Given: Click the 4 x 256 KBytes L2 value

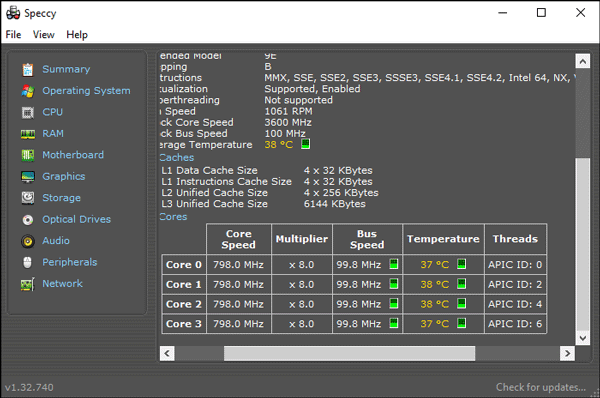Looking at the screenshot, I should coord(341,193).
